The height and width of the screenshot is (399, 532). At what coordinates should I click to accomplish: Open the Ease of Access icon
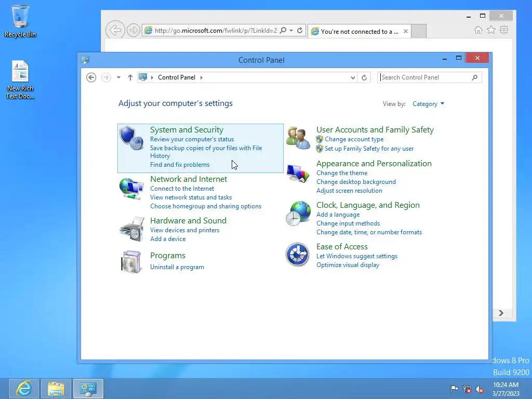pyautogui.click(x=297, y=255)
